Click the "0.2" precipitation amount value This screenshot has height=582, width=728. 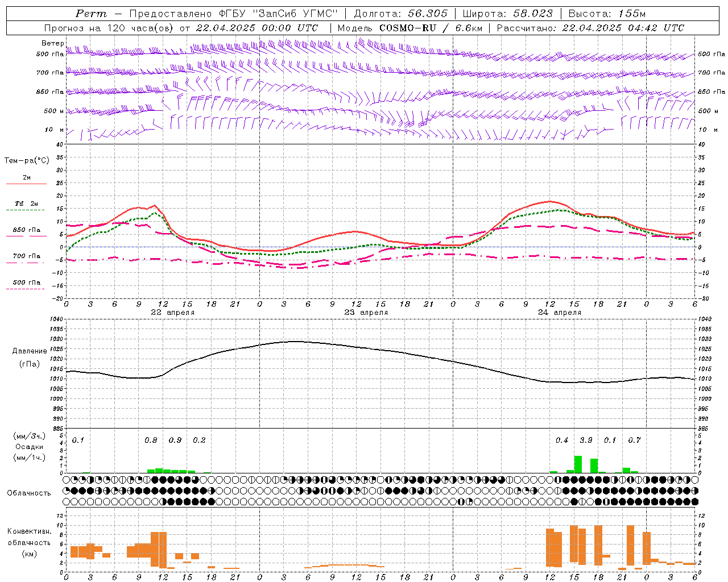(x=199, y=440)
